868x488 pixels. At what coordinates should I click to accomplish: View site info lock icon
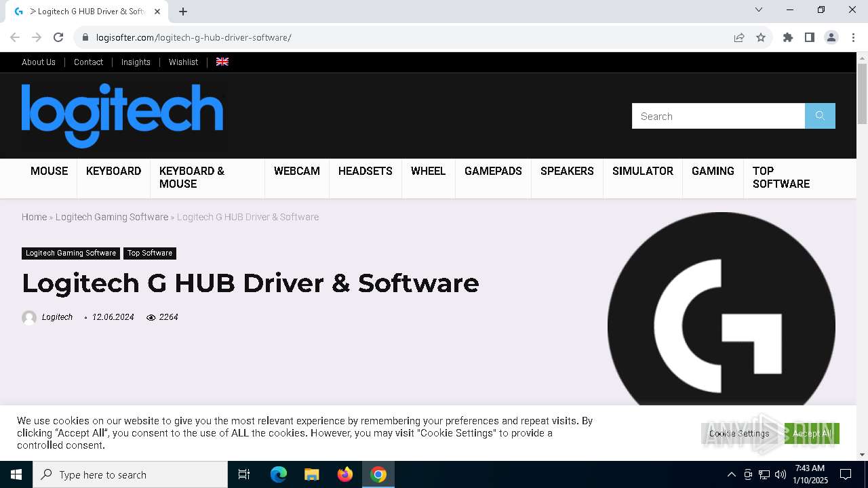(85, 37)
